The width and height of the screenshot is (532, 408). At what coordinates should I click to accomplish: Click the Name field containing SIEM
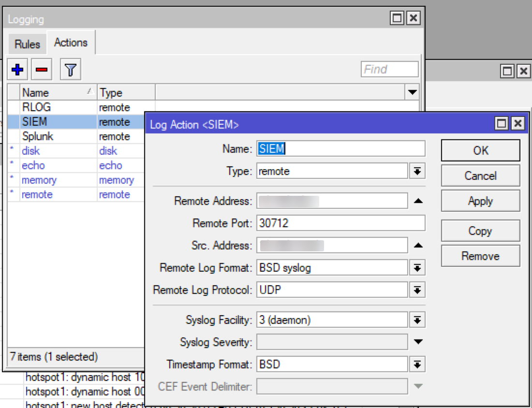pyautogui.click(x=340, y=148)
